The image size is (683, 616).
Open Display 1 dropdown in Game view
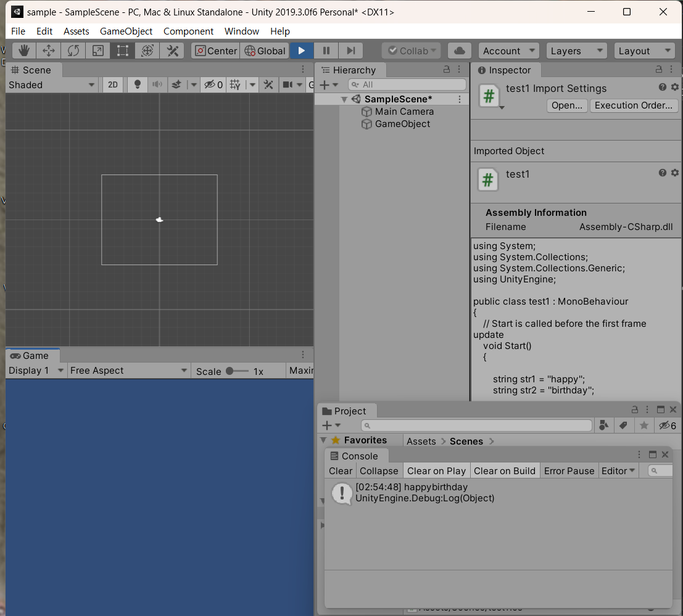click(36, 371)
